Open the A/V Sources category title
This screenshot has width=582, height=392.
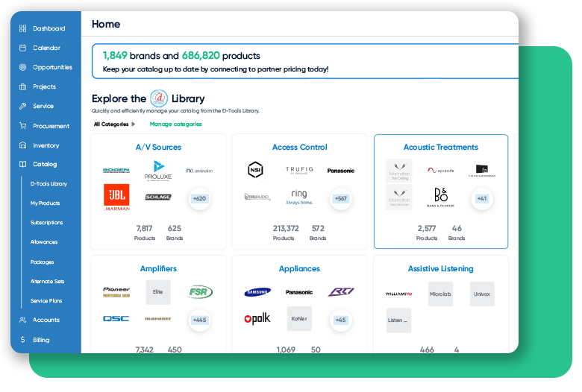(x=158, y=148)
